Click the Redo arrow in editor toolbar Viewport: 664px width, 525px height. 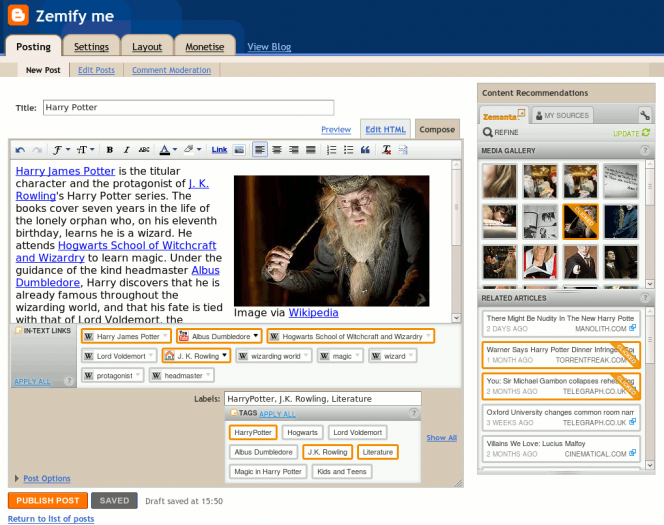(x=37, y=150)
